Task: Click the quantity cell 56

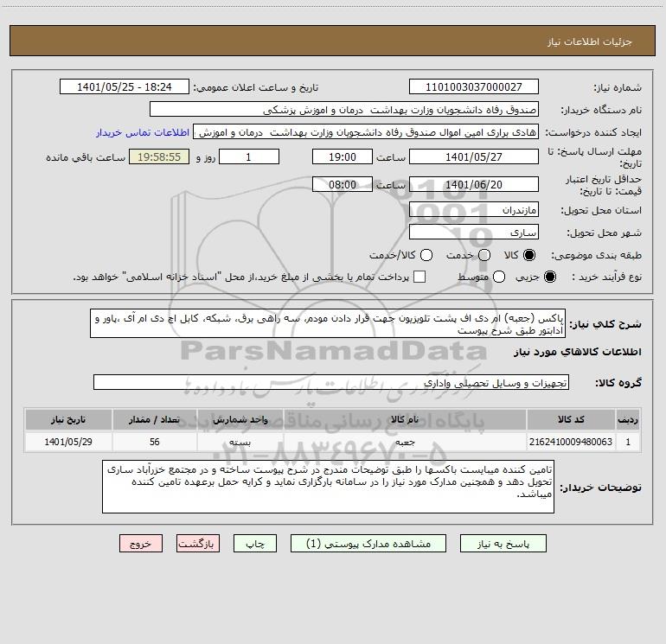Action: [x=155, y=442]
